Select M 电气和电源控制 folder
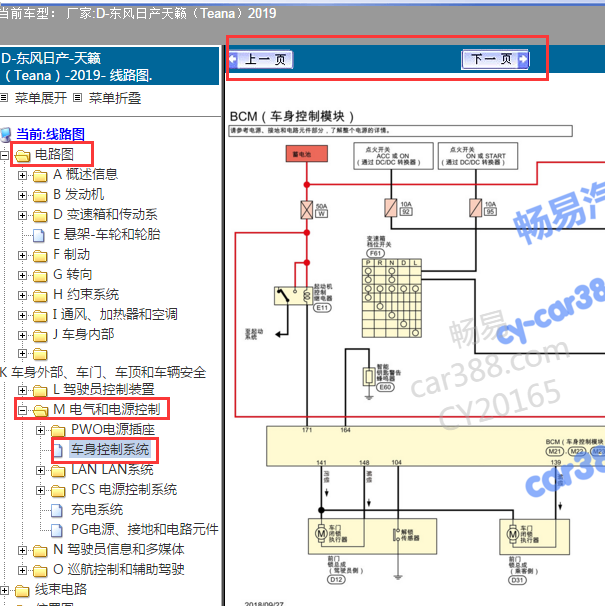Viewport: 605px width, 606px height. point(107,409)
